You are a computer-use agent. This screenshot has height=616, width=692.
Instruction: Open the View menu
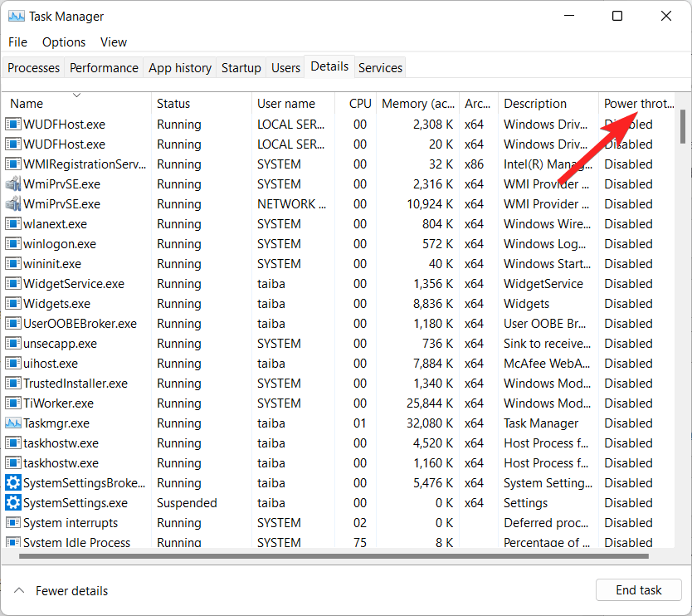[x=114, y=42]
